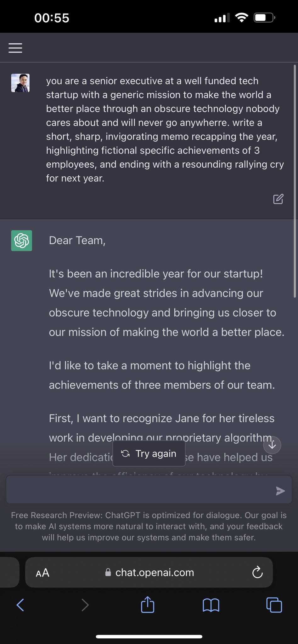Click the page scrollbar on the right
Screen dimensions: 298x644
(x=295, y=181)
